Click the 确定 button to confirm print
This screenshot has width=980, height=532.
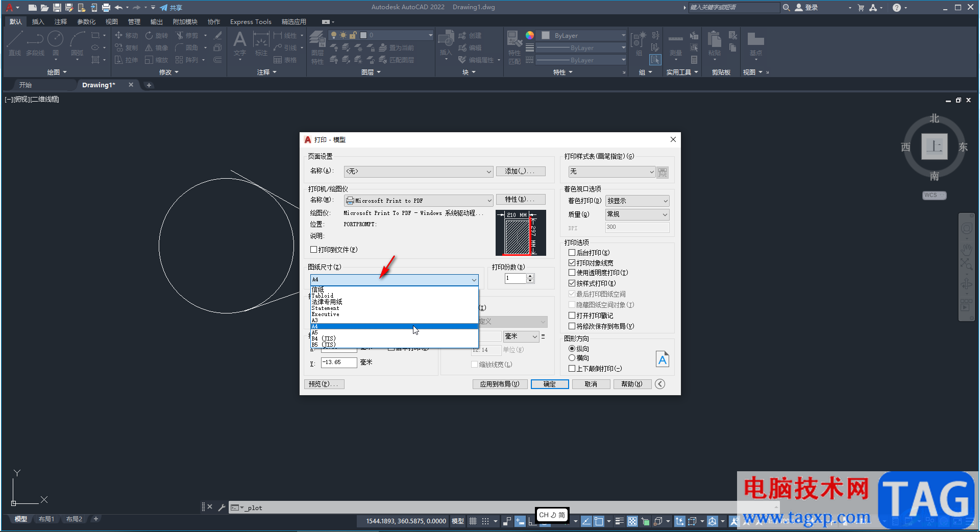[x=549, y=384]
